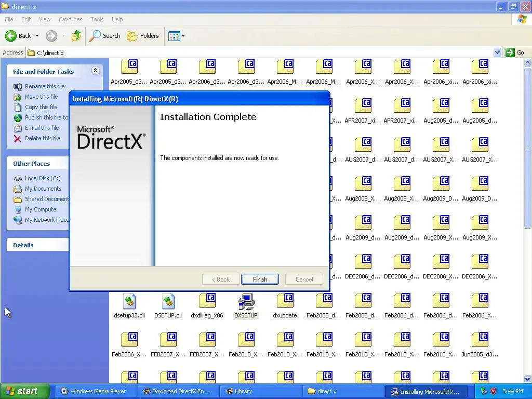The height and width of the screenshot is (399, 532).
Task: Click the scrollbar up arrow
Action: [528, 62]
